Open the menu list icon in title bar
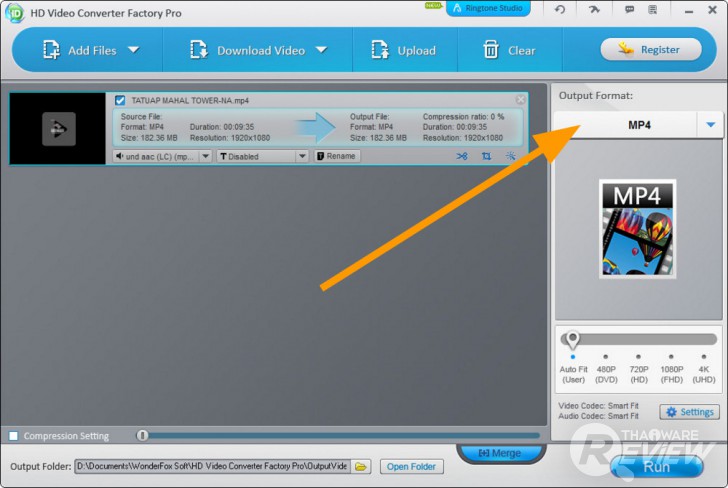728x488 pixels. [652, 9]
